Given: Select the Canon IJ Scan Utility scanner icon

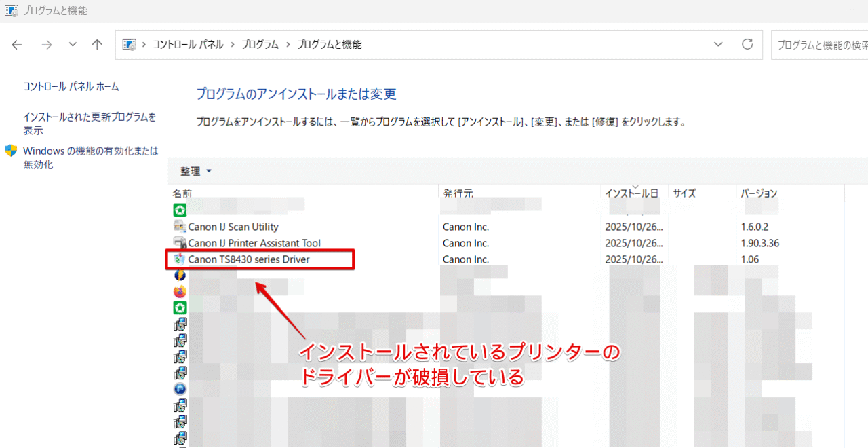Looking at the screenshot, I should [180, 226].
